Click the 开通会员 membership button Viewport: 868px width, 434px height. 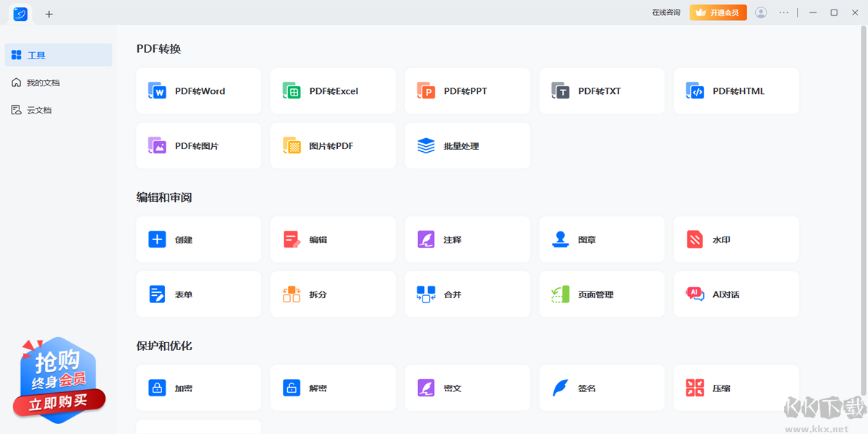click(x=718, y=13)
